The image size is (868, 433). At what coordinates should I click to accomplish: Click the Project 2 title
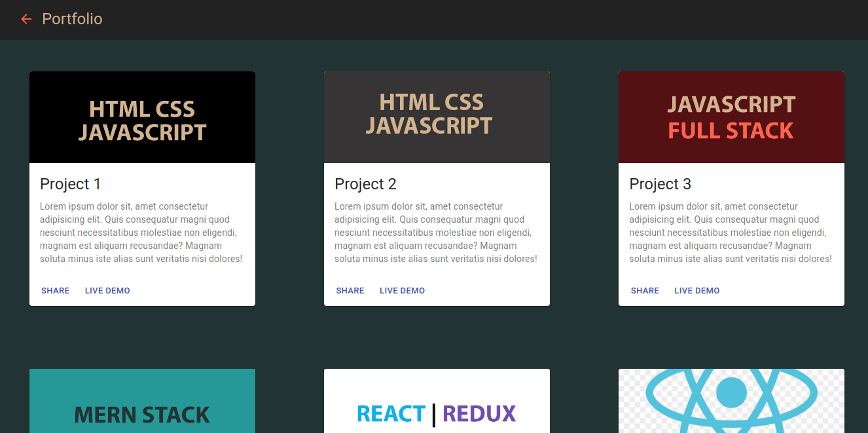pos(365,184)
